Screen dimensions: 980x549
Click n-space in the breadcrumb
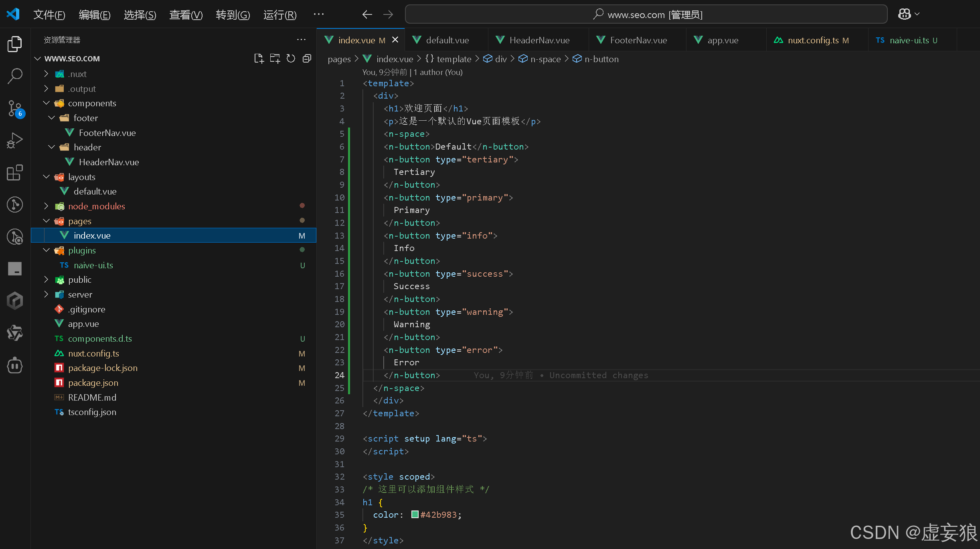545,59
